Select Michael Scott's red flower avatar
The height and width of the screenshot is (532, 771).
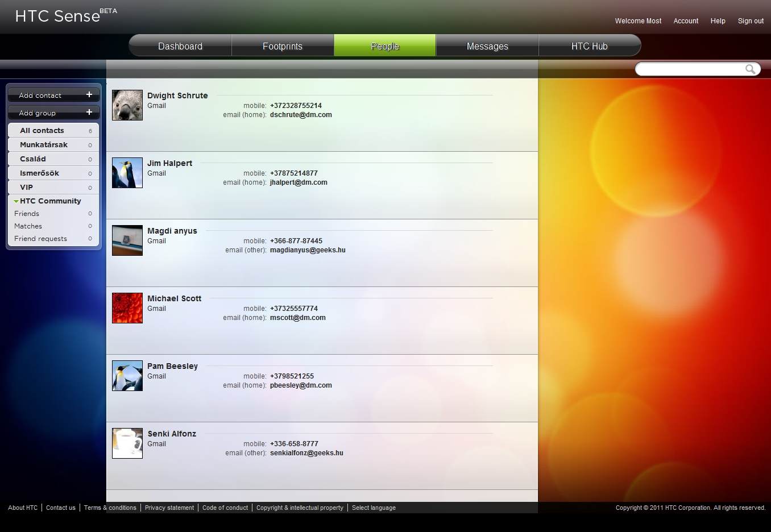click(127, 308)
